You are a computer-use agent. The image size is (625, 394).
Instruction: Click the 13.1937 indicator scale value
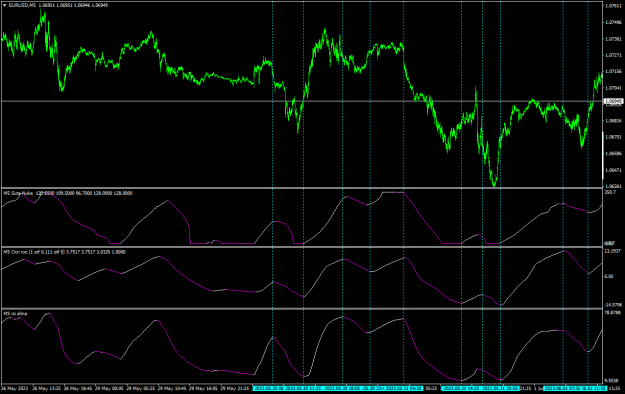pos(613,251)
